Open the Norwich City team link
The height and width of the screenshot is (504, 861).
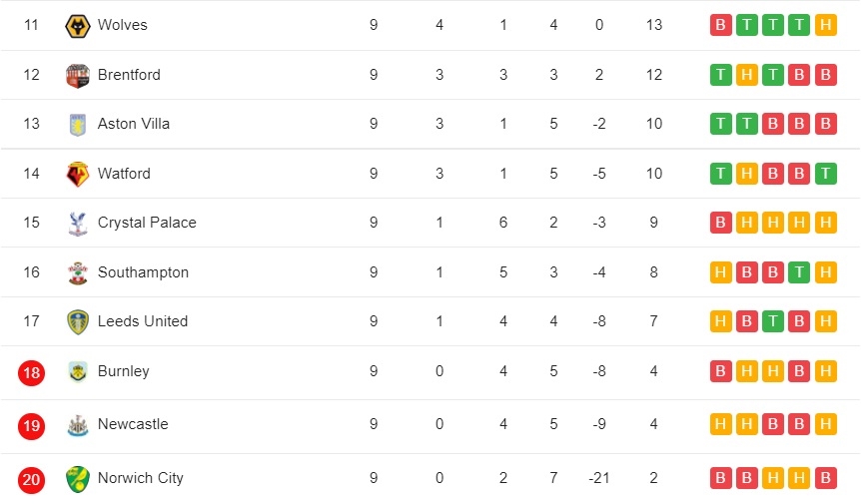coord(141,478)
